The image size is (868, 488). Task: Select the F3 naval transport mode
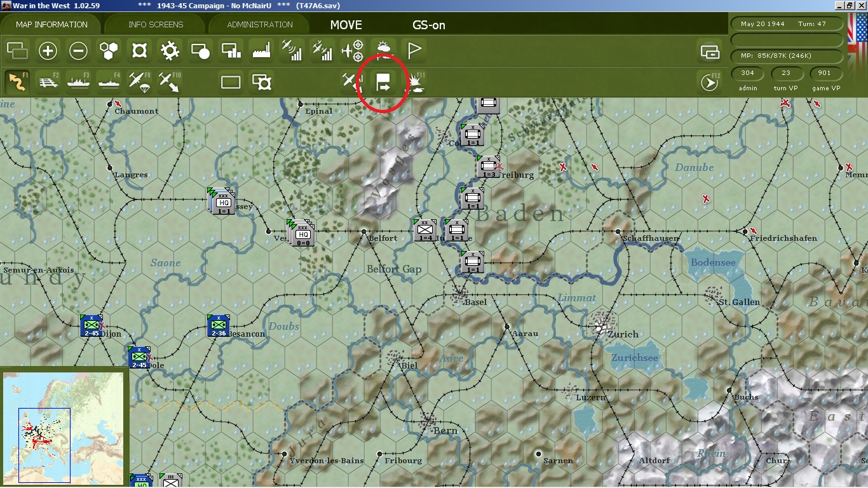tap(78, 82)
